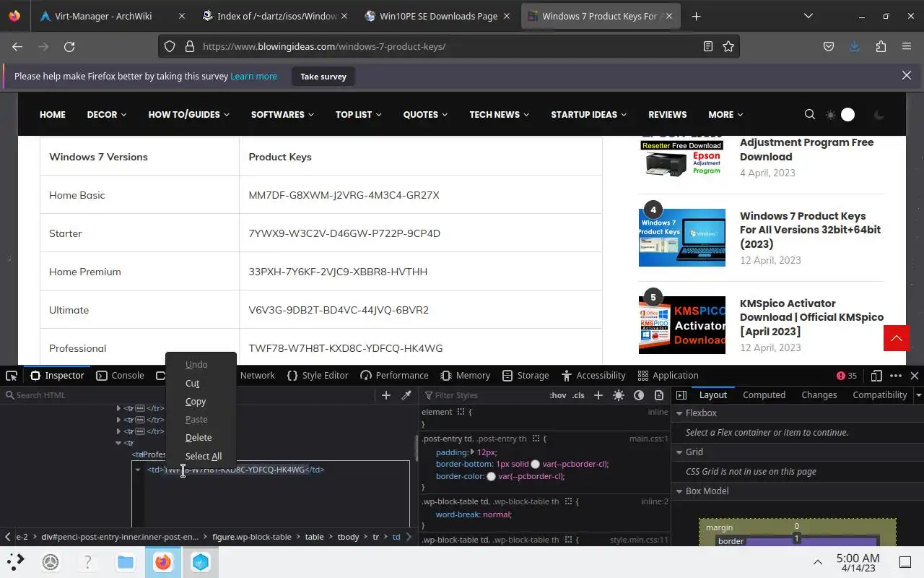
Task: Switch to the Changes sidebar tab
Action: pos(819,395)
